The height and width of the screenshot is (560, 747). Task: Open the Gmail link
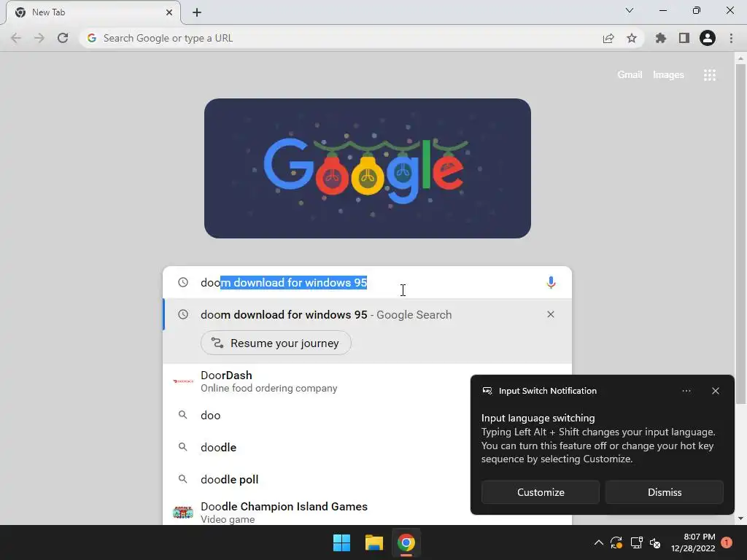point(630,75)
